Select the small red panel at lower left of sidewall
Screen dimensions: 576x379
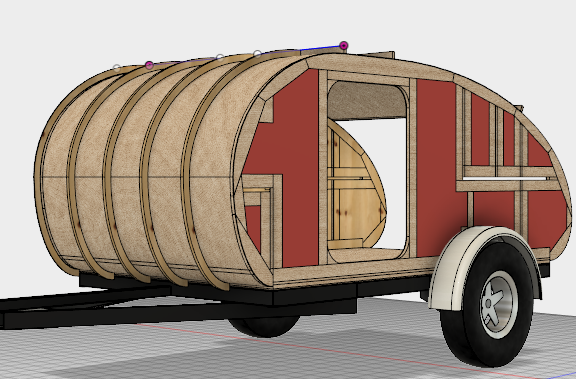point(253,227)
